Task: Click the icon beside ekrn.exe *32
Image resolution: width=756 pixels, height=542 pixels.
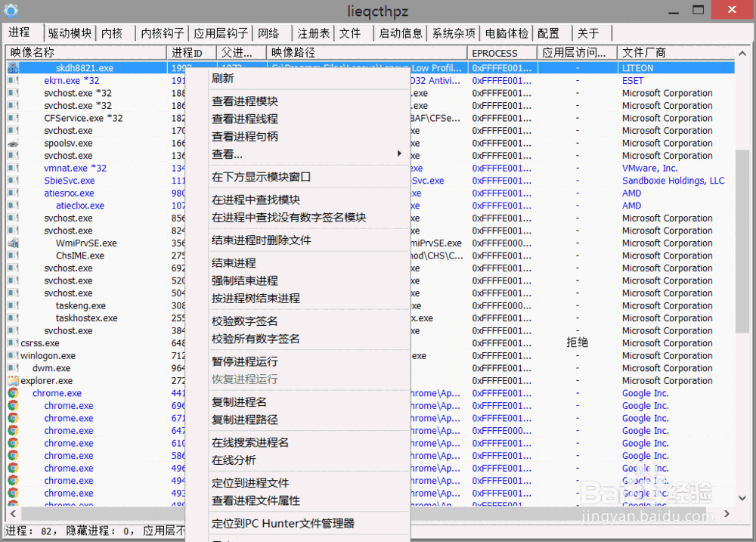Action: pos(12,80)
